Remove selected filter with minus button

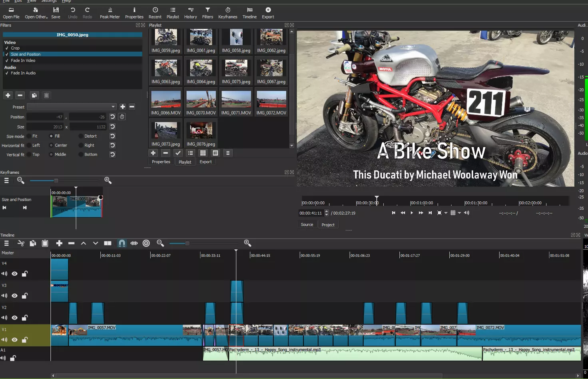point(20,95)
